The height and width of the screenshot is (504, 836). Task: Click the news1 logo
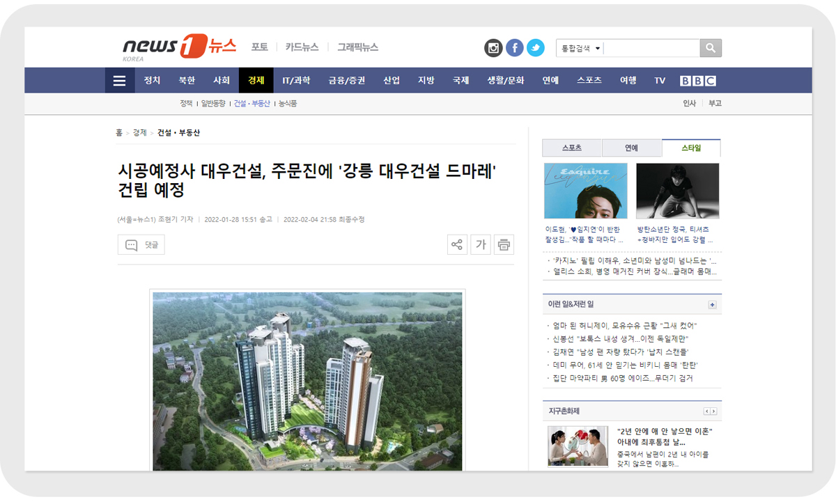point(179,47)
